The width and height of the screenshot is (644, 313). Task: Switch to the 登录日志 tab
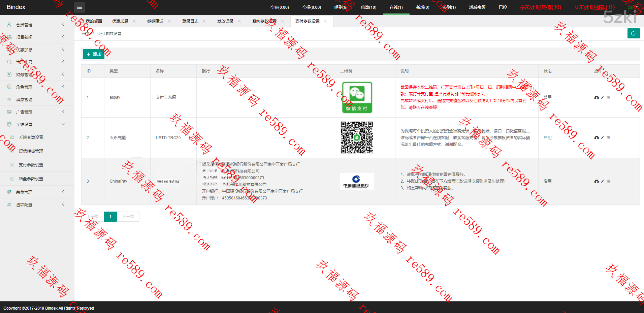[190, 21]
